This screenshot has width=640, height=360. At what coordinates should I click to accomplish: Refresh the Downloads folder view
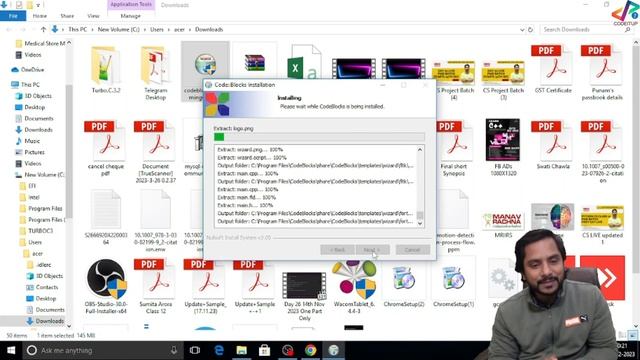(531, 29)
